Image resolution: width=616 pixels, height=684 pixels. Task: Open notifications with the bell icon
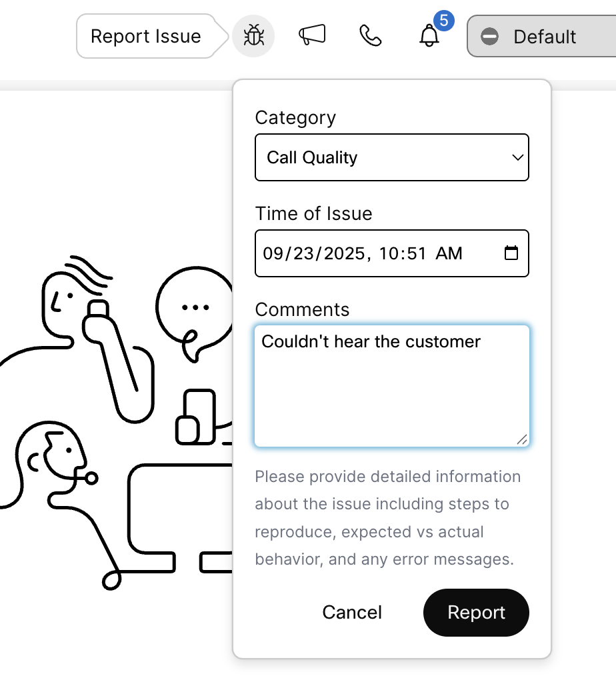click(429, 37)
